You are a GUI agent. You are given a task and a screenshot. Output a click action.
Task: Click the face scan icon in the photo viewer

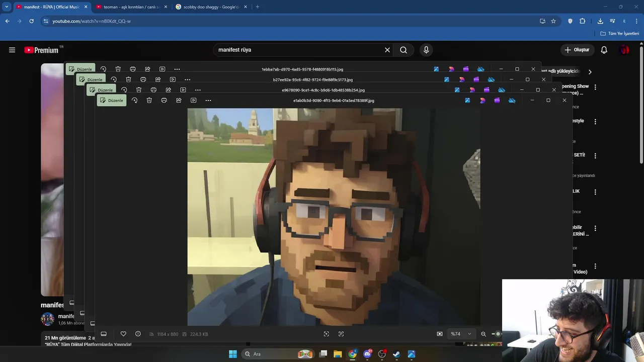point(327,334)
